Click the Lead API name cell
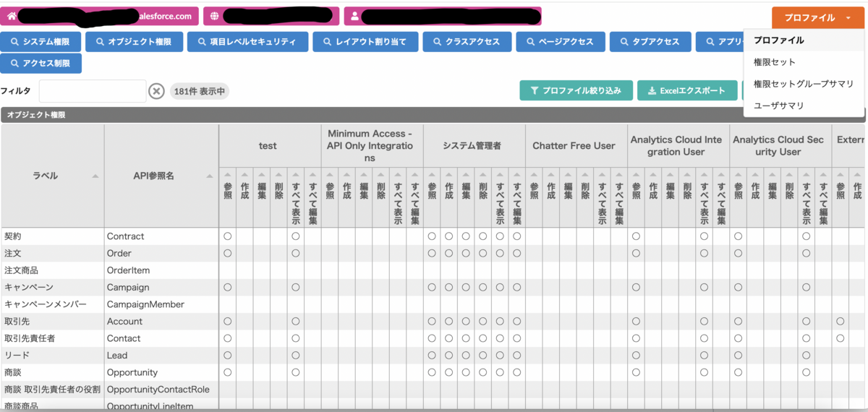 click(161, 356)
